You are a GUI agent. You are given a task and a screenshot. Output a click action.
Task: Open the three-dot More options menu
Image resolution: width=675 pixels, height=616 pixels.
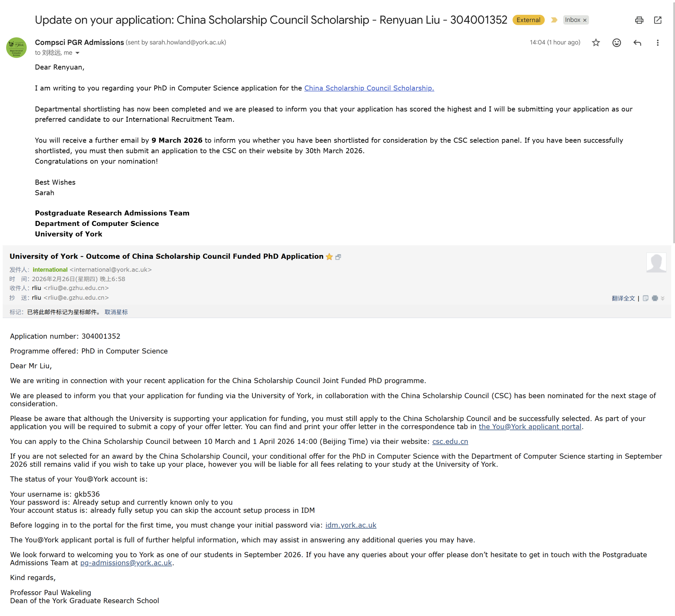(657, 42)
